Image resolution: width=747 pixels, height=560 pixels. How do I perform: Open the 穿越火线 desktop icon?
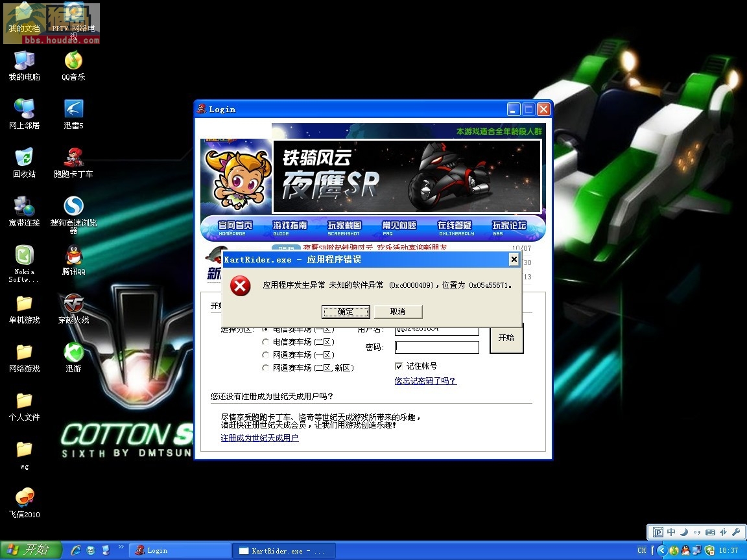73,309
